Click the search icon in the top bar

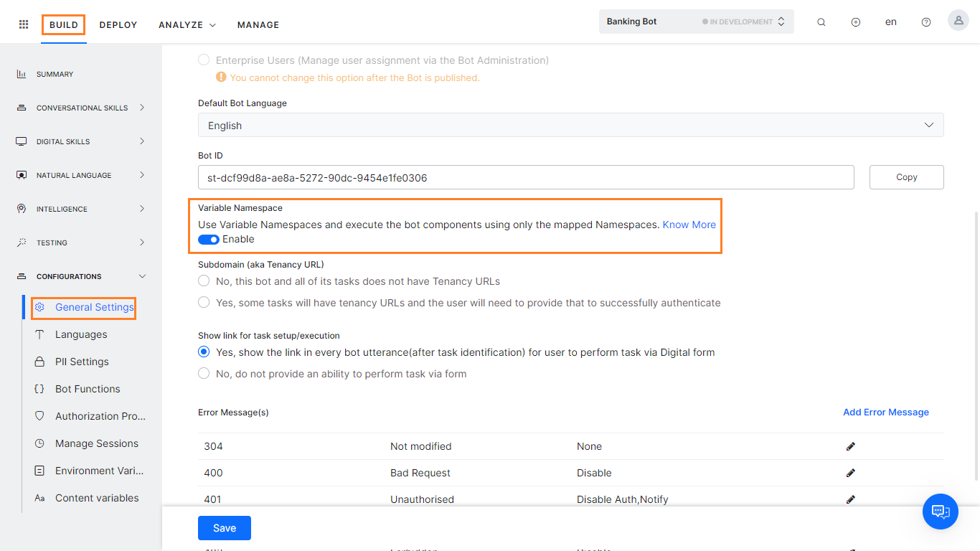pyautogui.click(x=821, y=22)
